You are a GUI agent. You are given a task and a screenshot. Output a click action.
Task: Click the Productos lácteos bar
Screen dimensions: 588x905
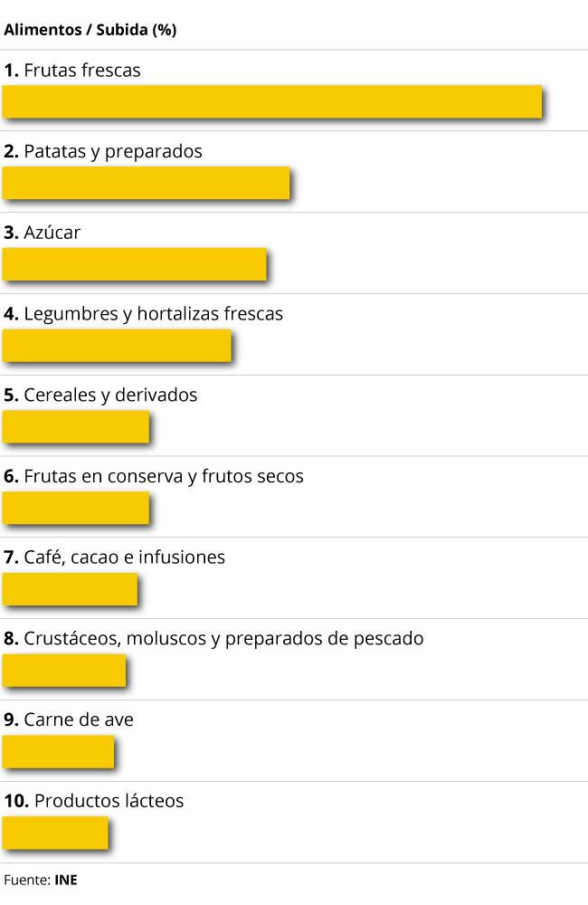55,834
